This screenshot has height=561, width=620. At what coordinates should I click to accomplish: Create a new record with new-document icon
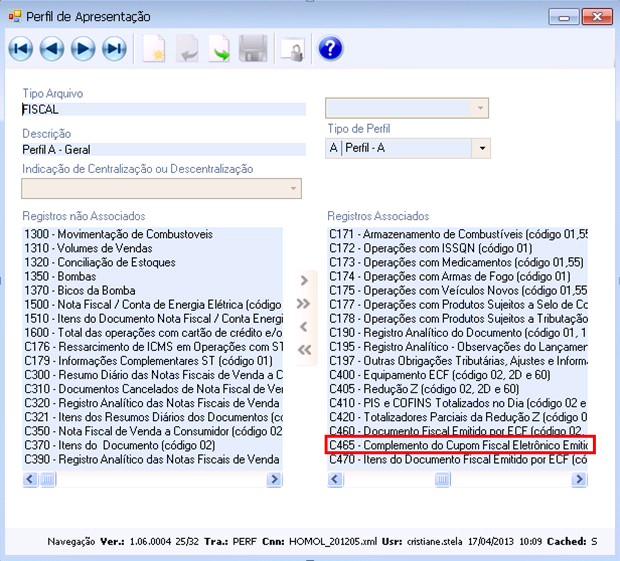pyautogui.click(x=153, y=48)
